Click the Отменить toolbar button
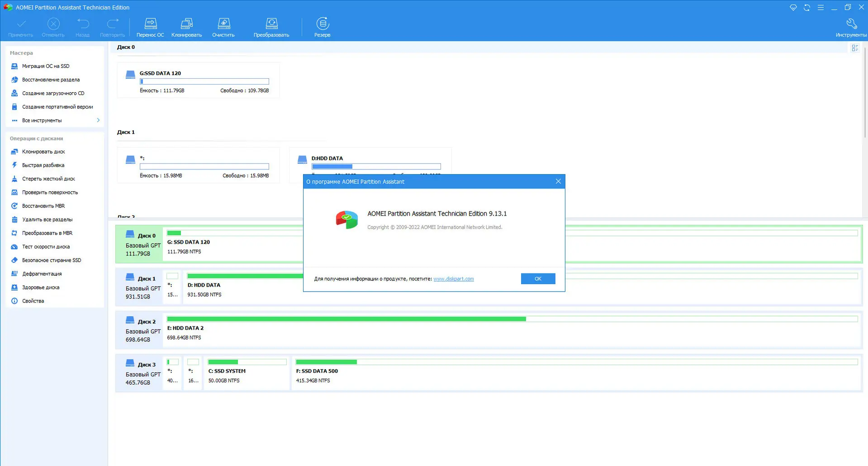This screenshot has width=868, height=466. click(x=53, y=27)
